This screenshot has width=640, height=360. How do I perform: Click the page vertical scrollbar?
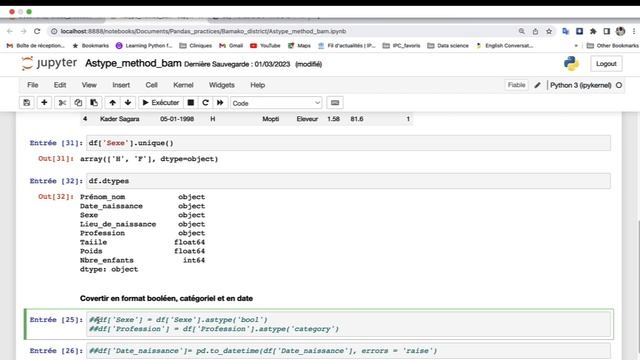(x=638, y=286)
